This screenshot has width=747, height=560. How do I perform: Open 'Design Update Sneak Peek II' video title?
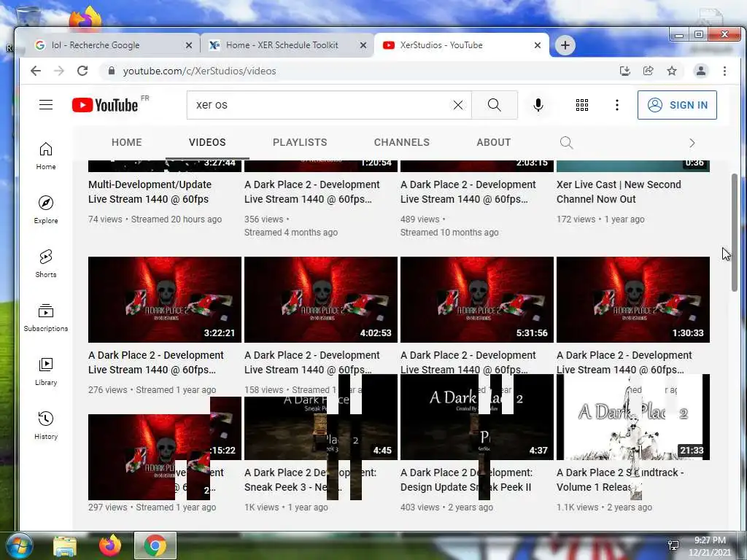[466, 480]
